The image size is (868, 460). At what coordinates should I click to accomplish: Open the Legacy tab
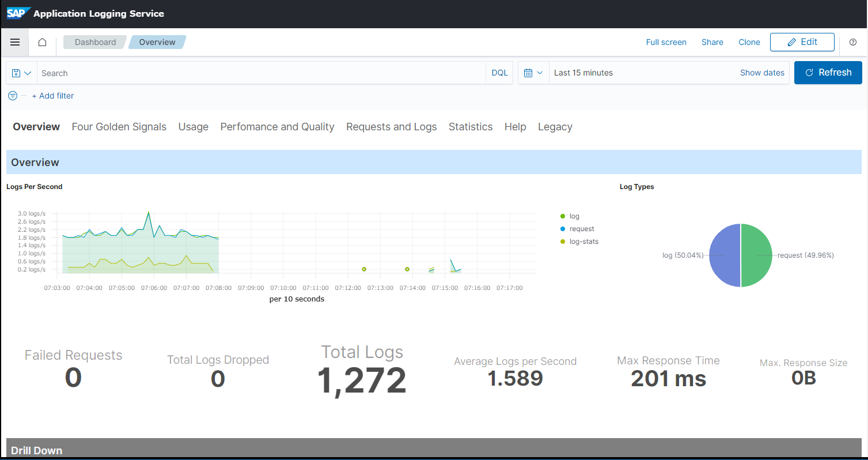click(555, 127)
